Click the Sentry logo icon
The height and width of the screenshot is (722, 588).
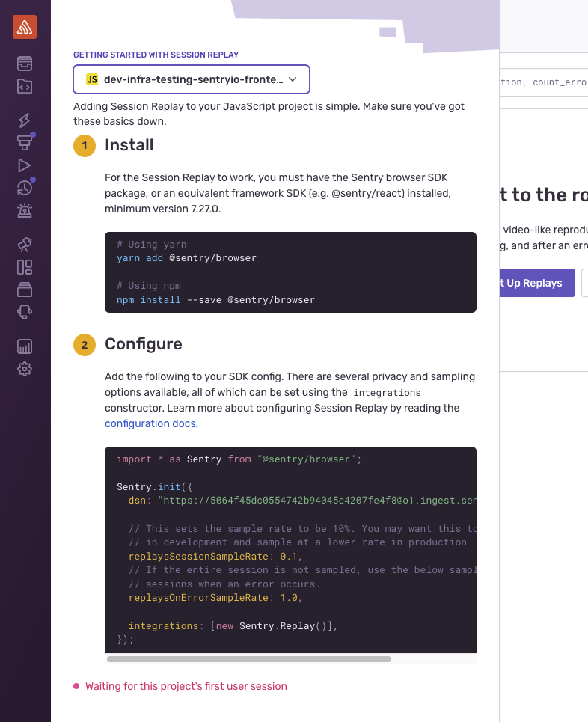click(25, 27)
